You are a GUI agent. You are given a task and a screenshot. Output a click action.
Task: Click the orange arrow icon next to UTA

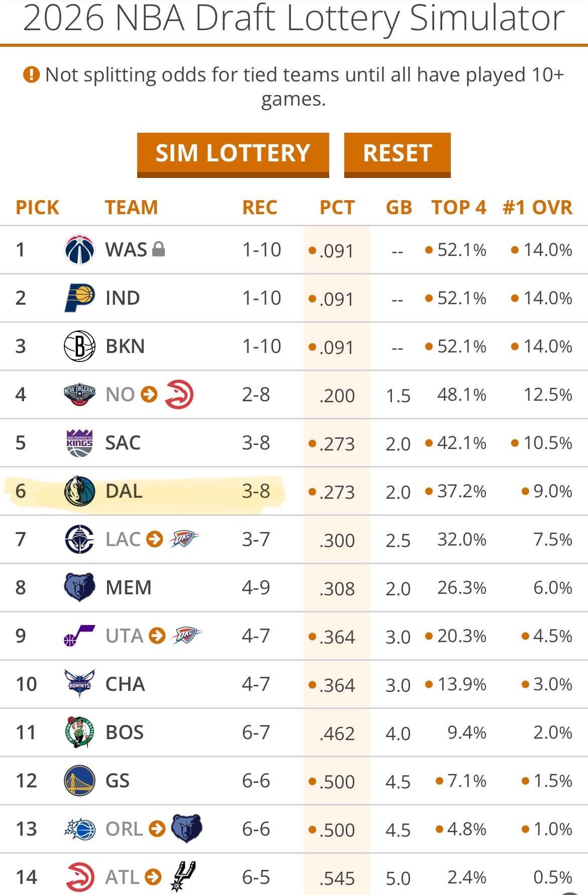(157, 636)
